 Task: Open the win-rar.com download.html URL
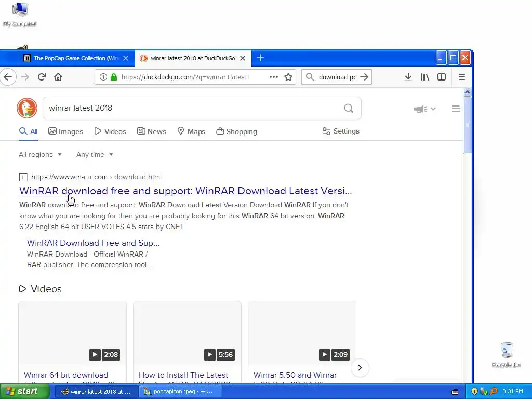pyautogui.click(x=96, y=177)
